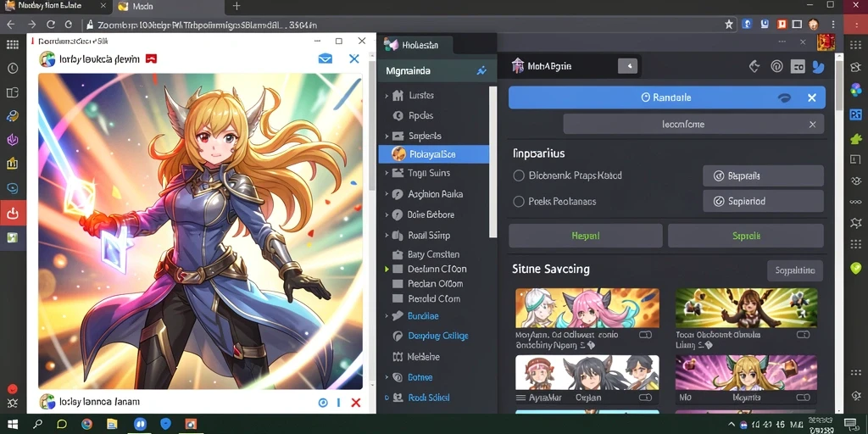Viewport: 868px width, 434px height.
Task: Expand the Lurstes tree item
Action: (387, 96)
